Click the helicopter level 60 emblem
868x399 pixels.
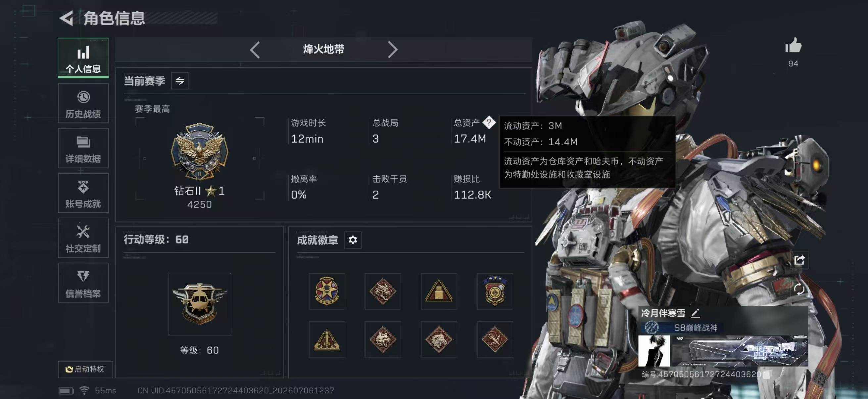click(200, 304)
